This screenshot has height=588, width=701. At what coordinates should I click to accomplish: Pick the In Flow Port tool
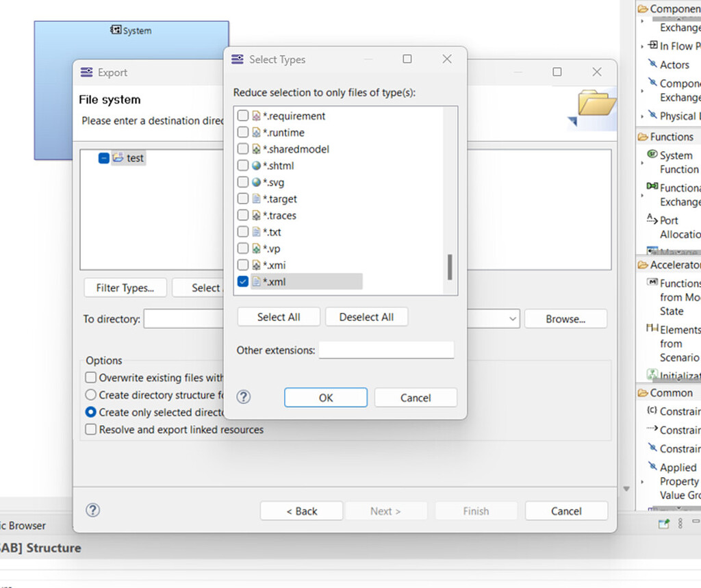point(675,46)
